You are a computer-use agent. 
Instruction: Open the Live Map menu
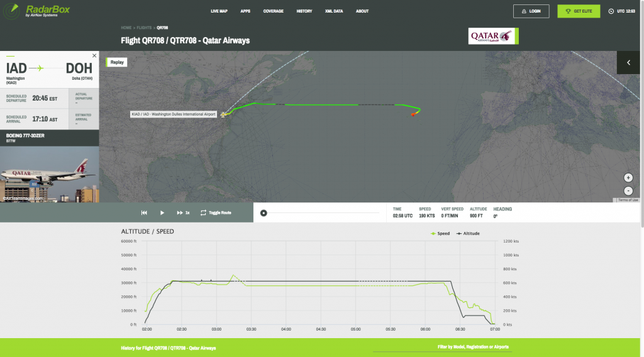[x=219, y=11]
